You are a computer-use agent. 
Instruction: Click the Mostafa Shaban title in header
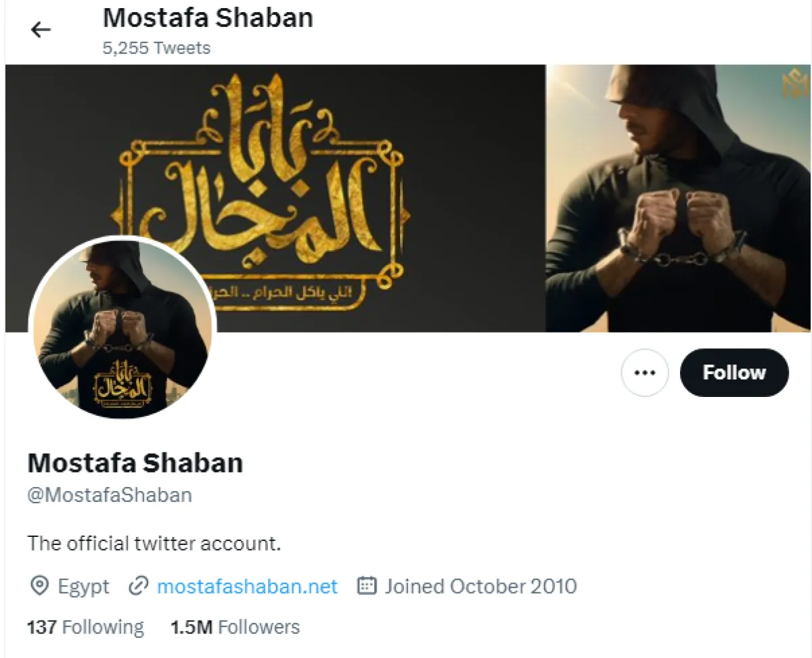pos(208,18)
